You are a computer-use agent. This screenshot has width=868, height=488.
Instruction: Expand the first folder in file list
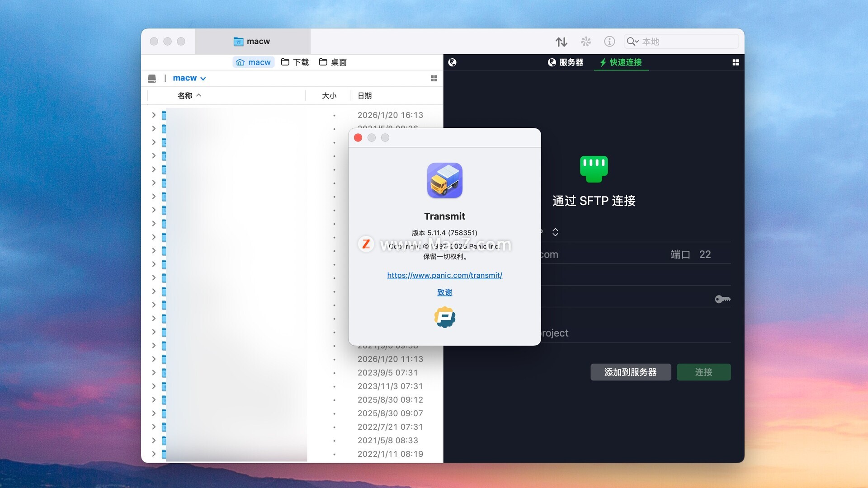[x=154, y=115]
